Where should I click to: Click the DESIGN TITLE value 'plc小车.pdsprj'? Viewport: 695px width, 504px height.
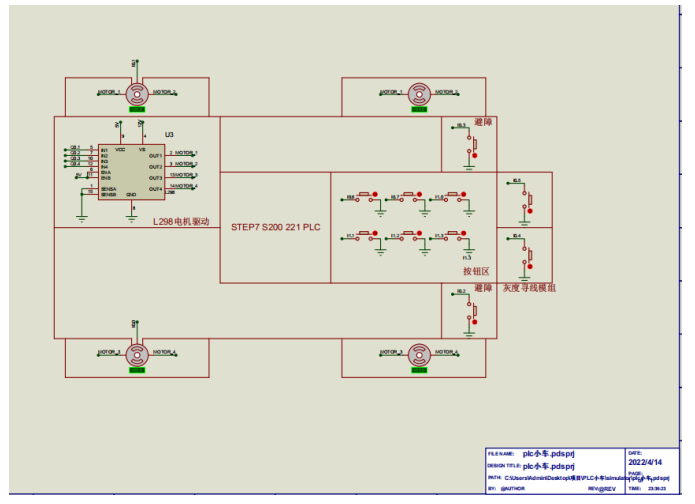click(x=548, y=466)
